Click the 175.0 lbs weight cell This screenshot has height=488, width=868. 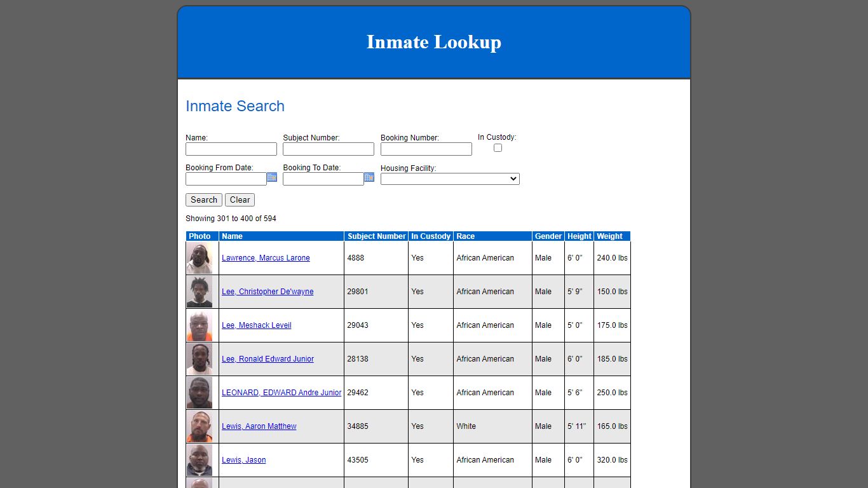point(612,325)
